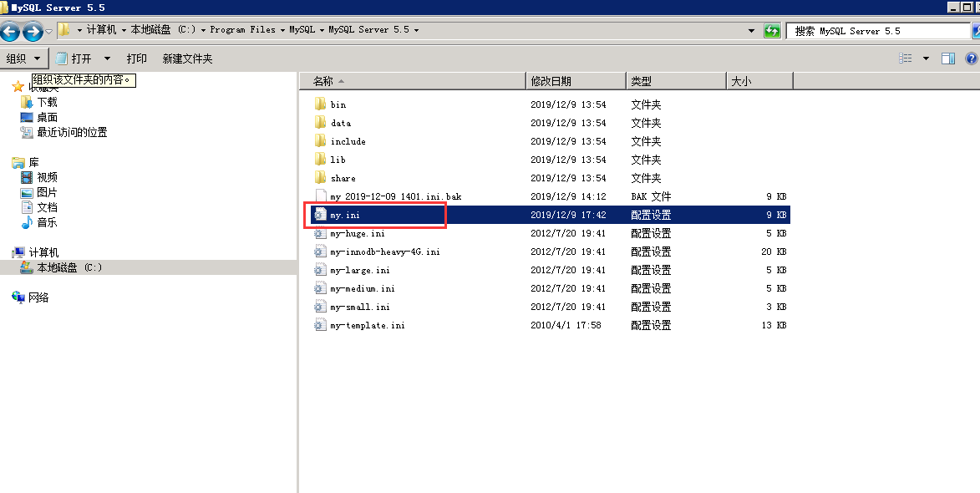Click the green refresh icon in address bar

click(772, 30)
